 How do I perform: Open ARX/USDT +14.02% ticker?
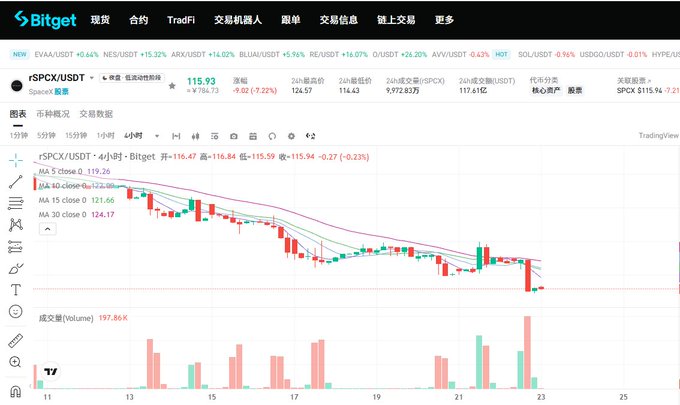(203, 55)
